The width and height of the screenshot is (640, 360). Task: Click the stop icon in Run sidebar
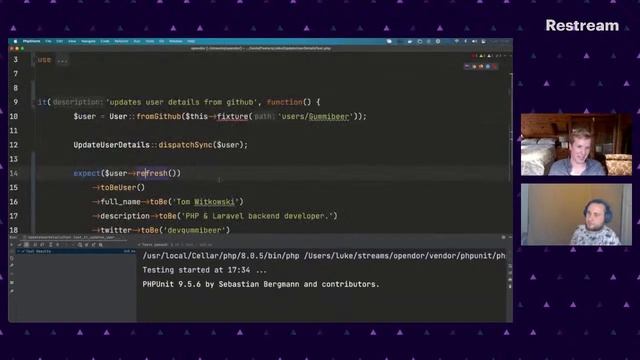11,274
